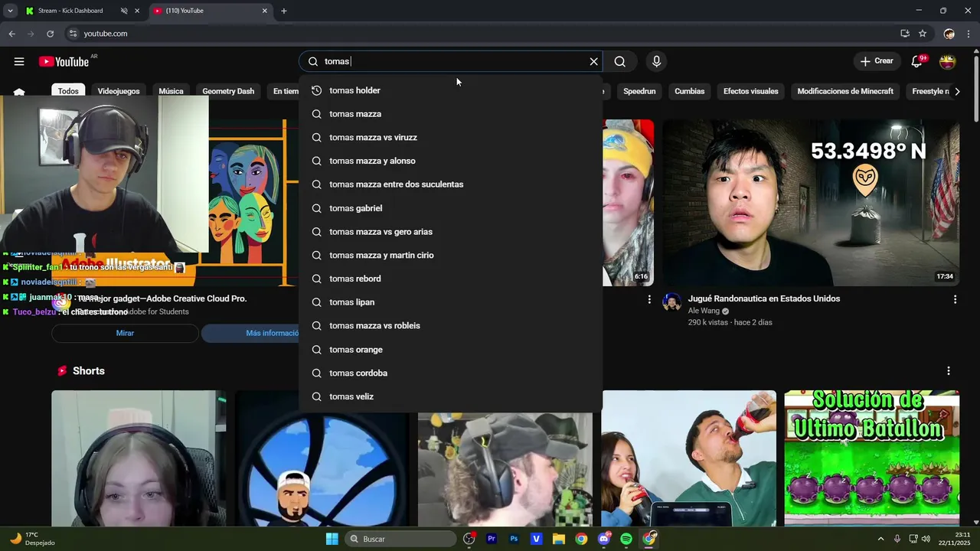980x551 pixels.
Task: Open the tab search dropdown arrow
Action: (10, 11)
